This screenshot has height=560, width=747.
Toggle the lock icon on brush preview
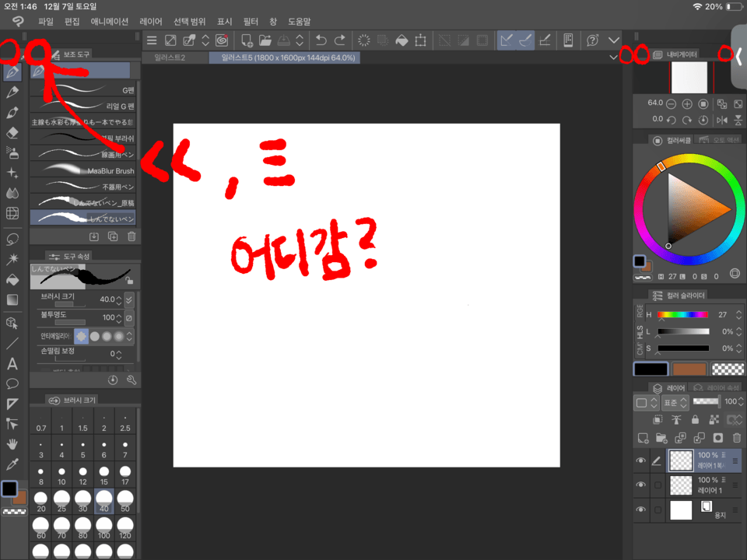(129, 281)
